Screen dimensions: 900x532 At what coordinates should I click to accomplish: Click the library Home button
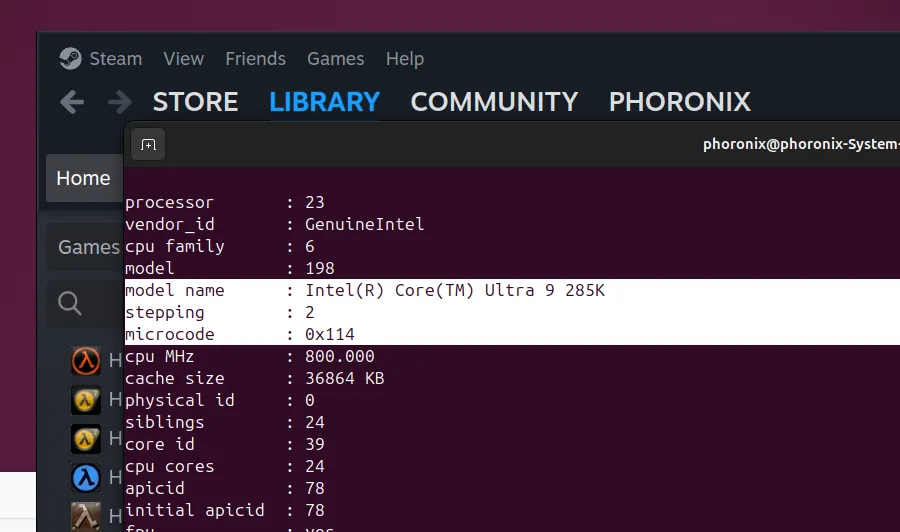tap(83, 179)
